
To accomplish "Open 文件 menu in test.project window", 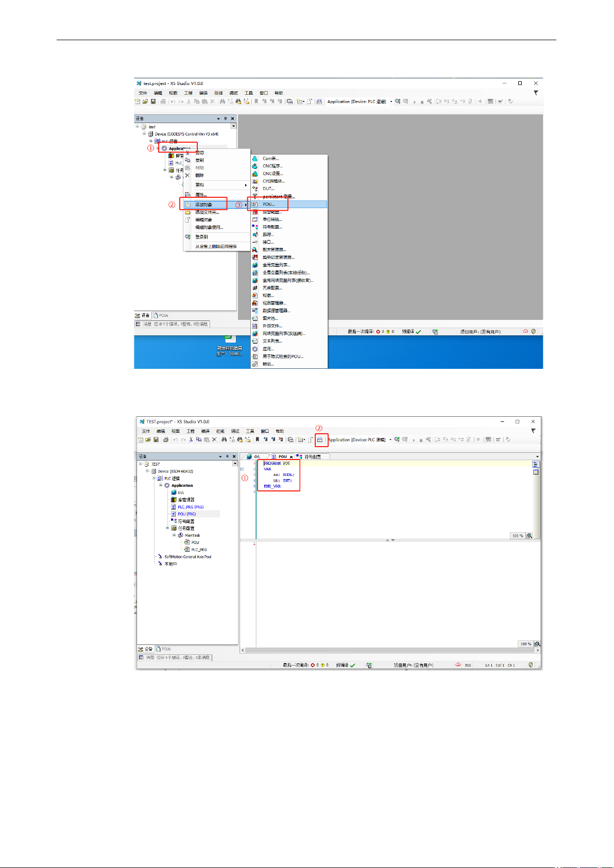I will (143, 93).
